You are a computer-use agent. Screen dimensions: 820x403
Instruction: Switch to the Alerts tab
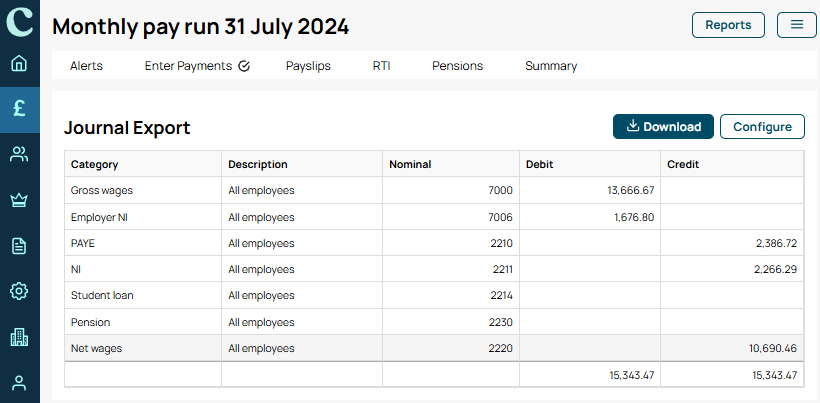[x=86, y=66]
